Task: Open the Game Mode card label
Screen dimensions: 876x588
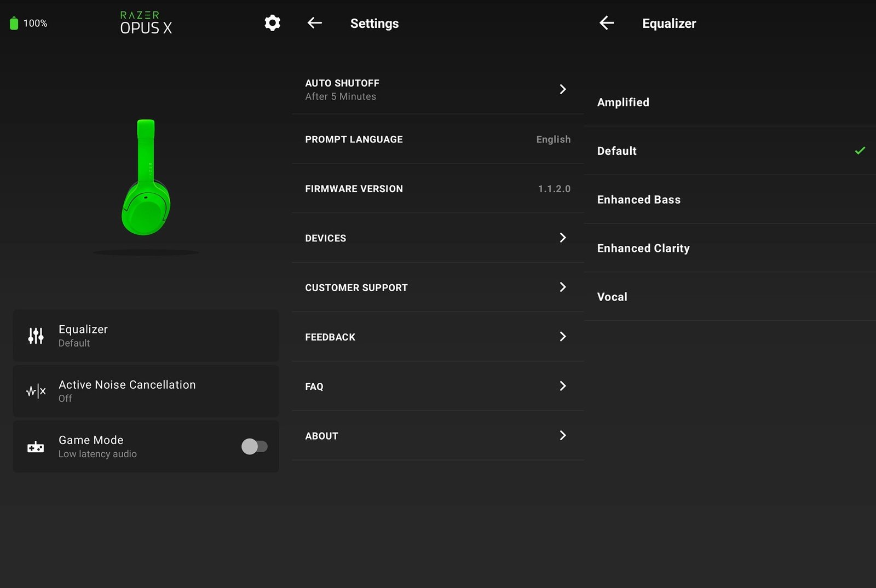Action: pos(91,440)
